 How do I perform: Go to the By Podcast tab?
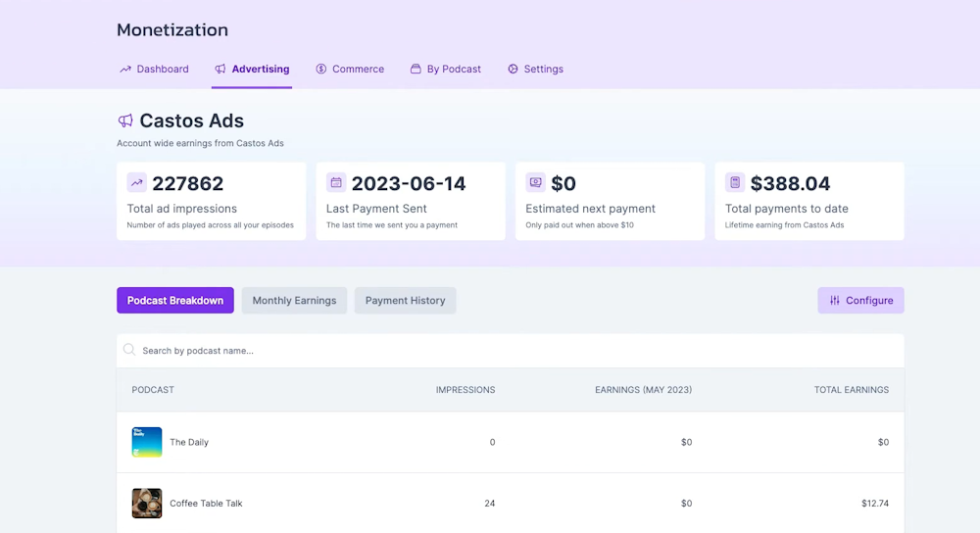[446, 69]
